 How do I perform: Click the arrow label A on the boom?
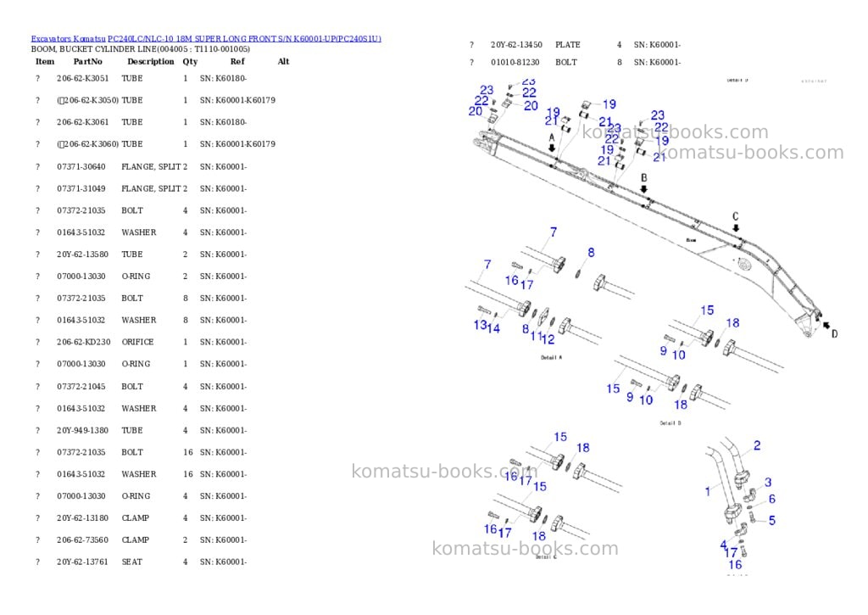(551, 137)
